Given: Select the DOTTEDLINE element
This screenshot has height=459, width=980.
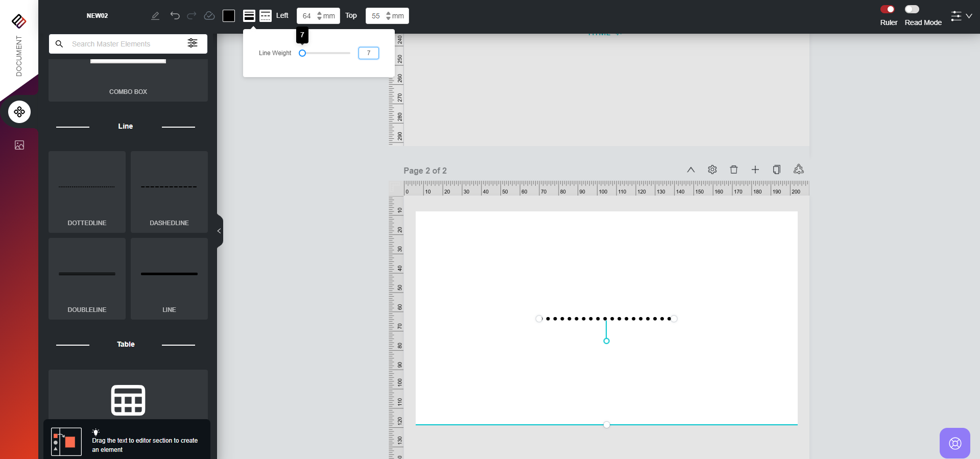Looking at the screenshot, I should click(87, 191).
